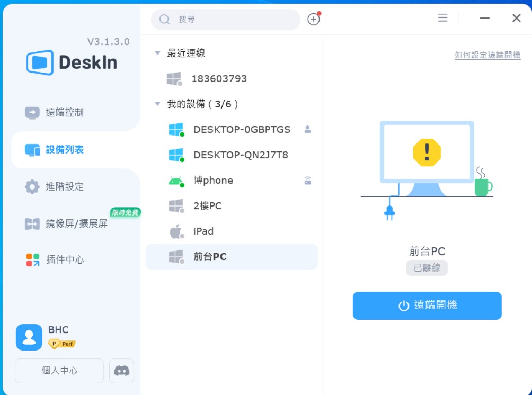Click the DeskIn logo icon
The height and width of the screenshot is (395, 532).
(40, 62)
